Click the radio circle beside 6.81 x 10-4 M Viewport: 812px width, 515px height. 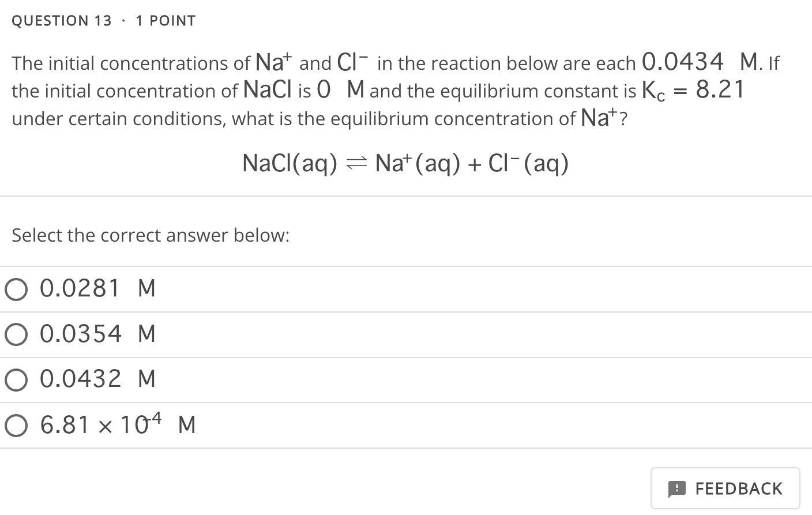tap(16, 426)
